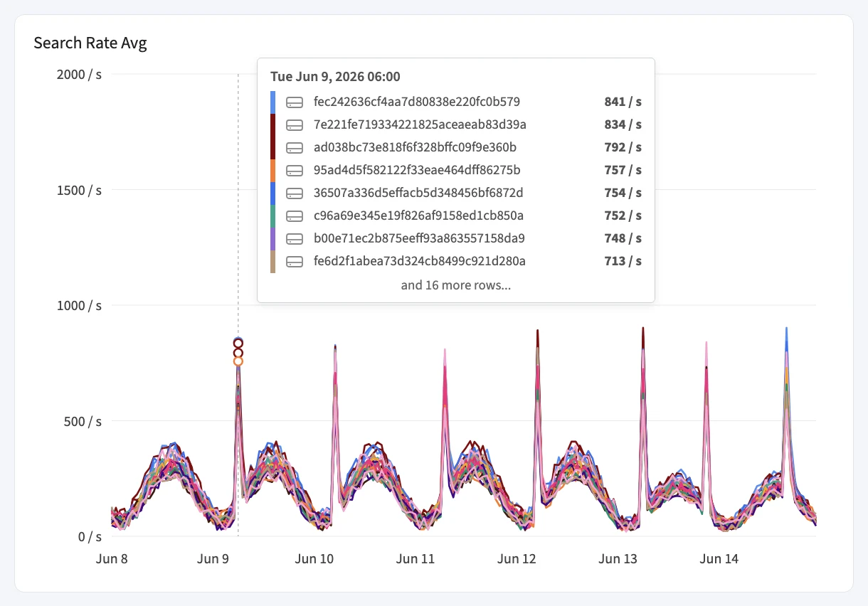
Task: Click the dark red swatch for 7e221fe719334221825aceaeab83d39a
Action: (x=272, y=124)
